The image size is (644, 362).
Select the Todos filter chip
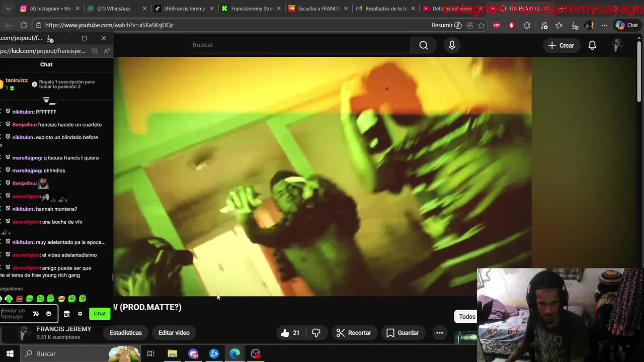point(467,316)
